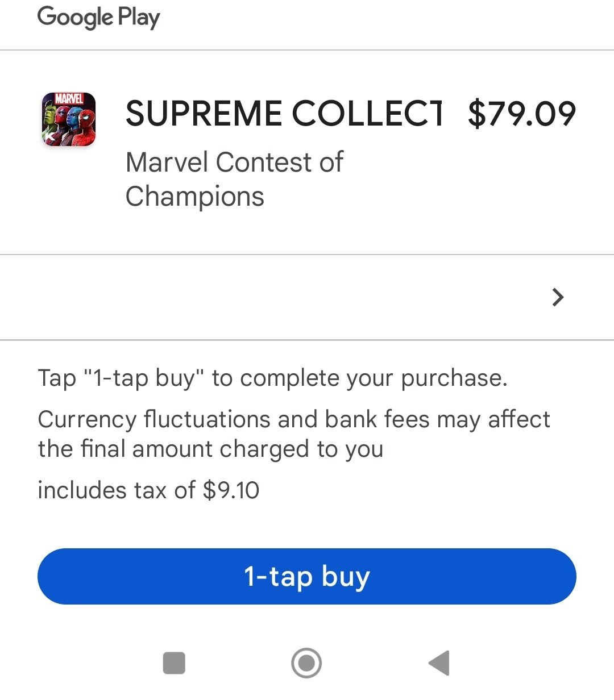Tap the 'Tap "1-tap buy" to complete' instruction

(x=272, y=378)
